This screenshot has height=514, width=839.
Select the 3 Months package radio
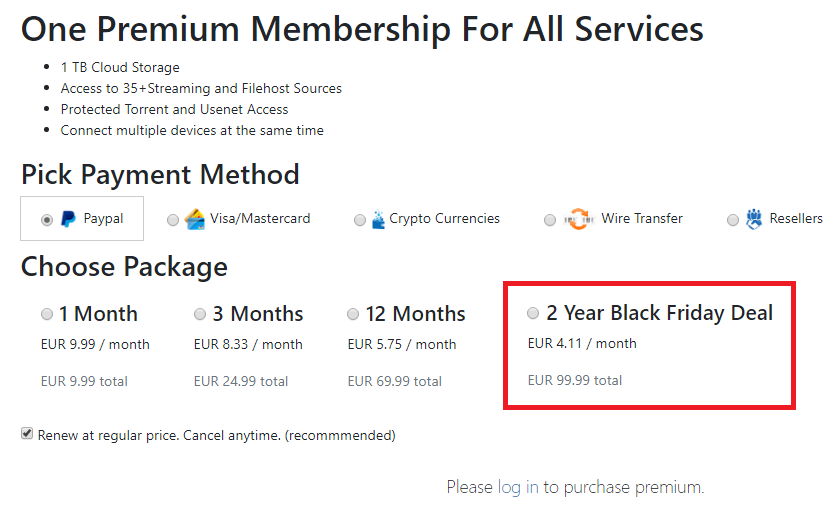click(200, 314)
